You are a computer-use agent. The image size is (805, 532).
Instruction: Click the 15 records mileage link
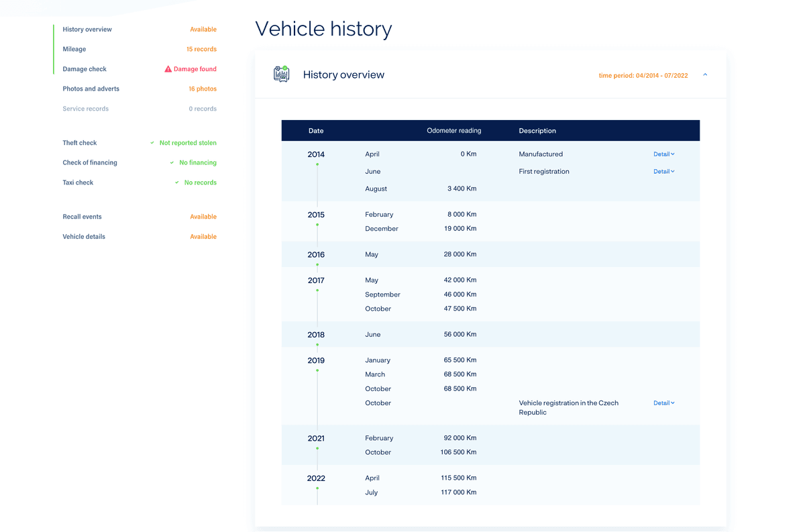pyautogui.click(x=201, y=49)
